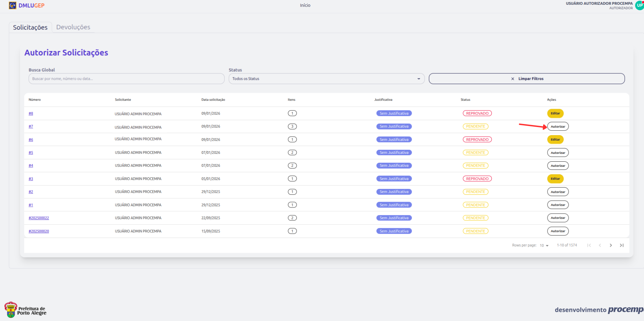Open request link #5
Viewport: 644px width, 321px height.
(x=31, y=153)
